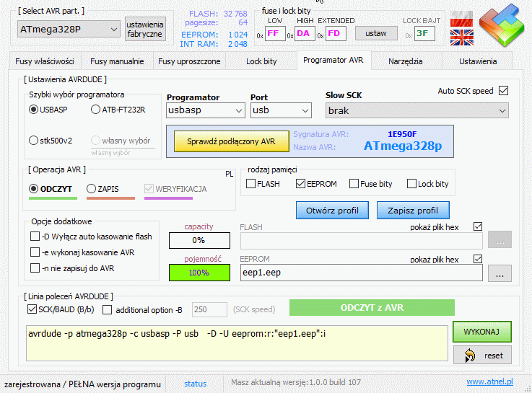
Task: Check the Lock bity memory option
Action: (x=411, y=184)
